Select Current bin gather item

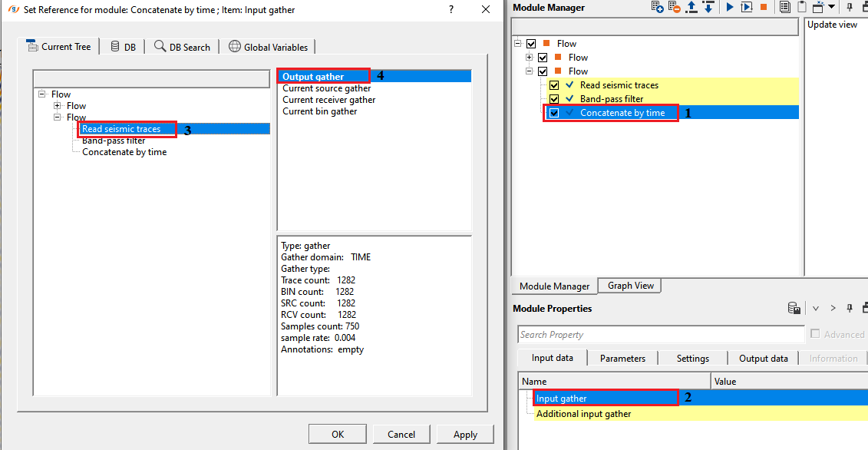pos(319,111)
